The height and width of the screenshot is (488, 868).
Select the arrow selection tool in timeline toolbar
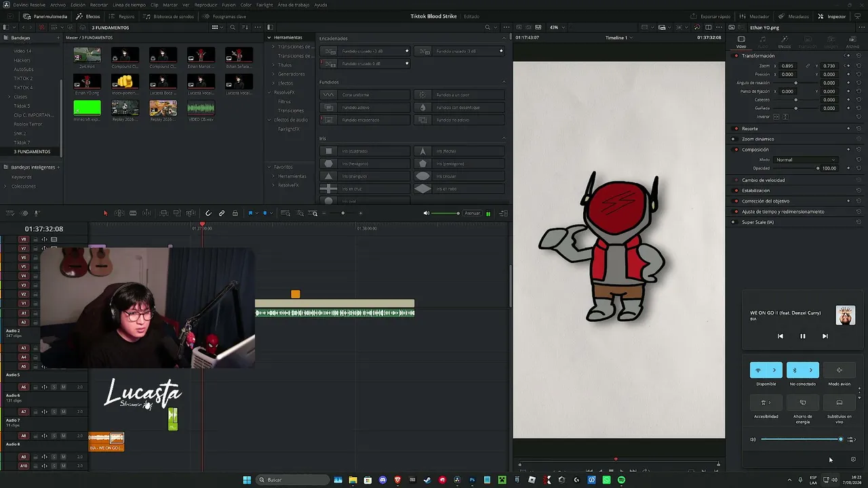click(x=105, y=213)
